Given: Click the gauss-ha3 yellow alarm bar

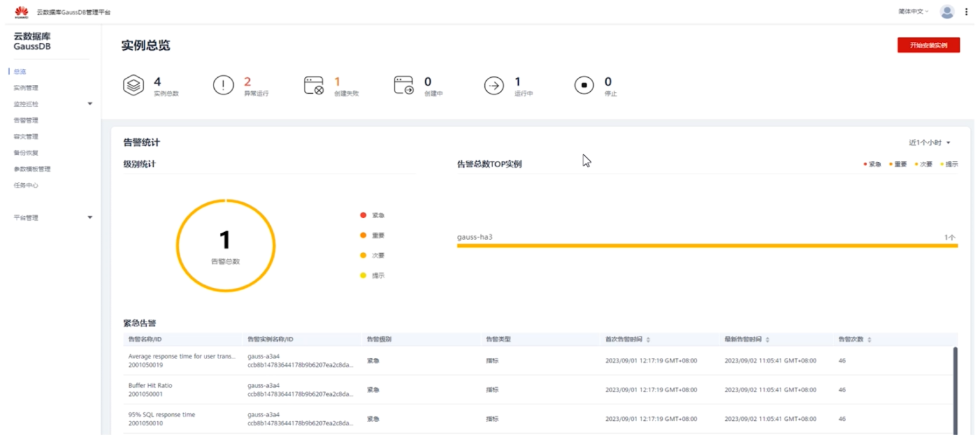Looking at the screenshot, I should (x=707, y=246).
